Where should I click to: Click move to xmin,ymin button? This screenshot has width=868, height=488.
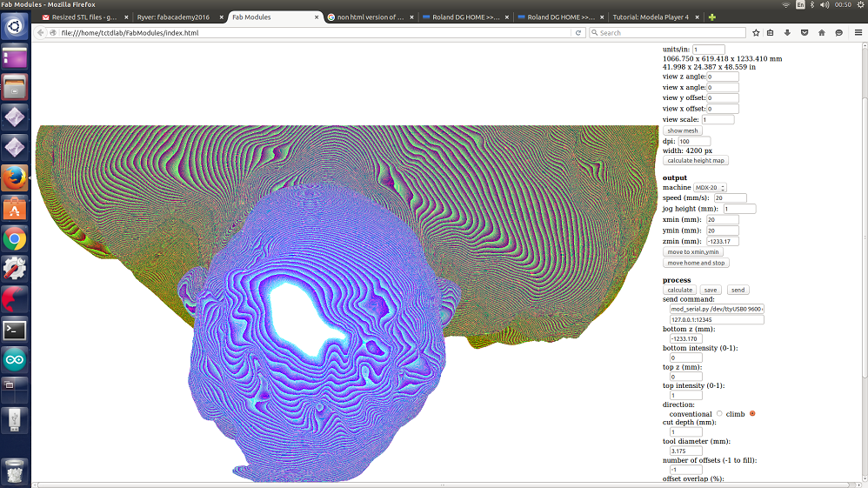point(693,252)
